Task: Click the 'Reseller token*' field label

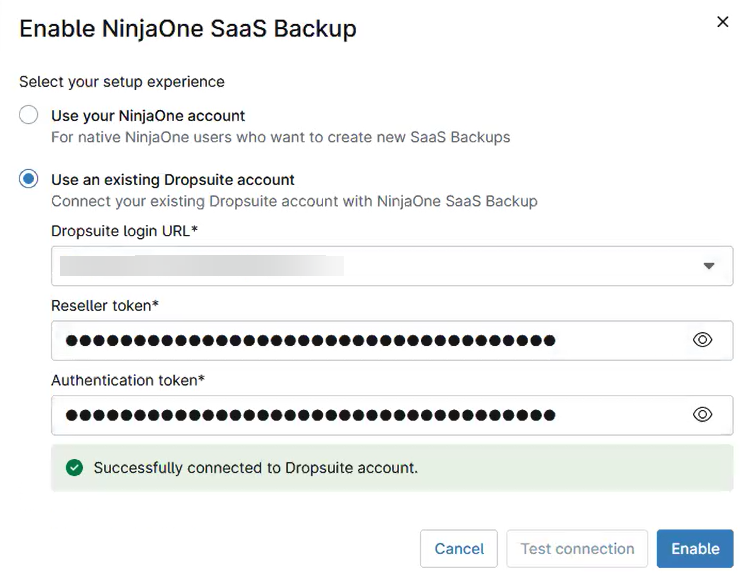Action: [x=105, y=305]
